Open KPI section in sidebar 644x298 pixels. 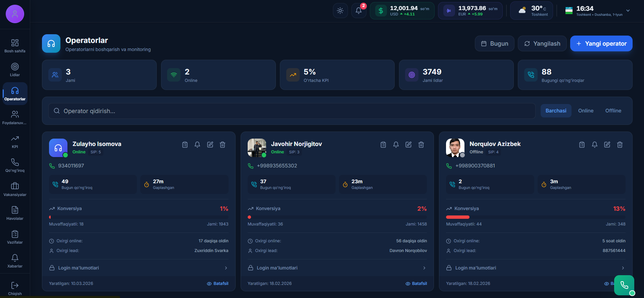(15, 142)
